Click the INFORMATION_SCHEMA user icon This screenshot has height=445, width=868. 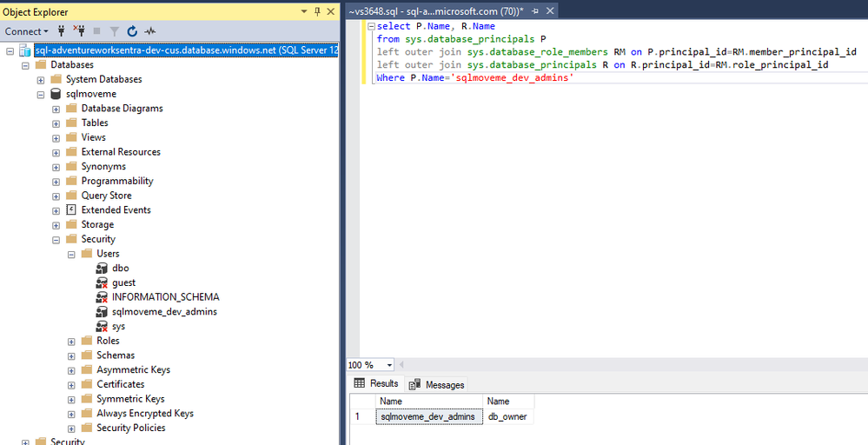tap(102, 297)
